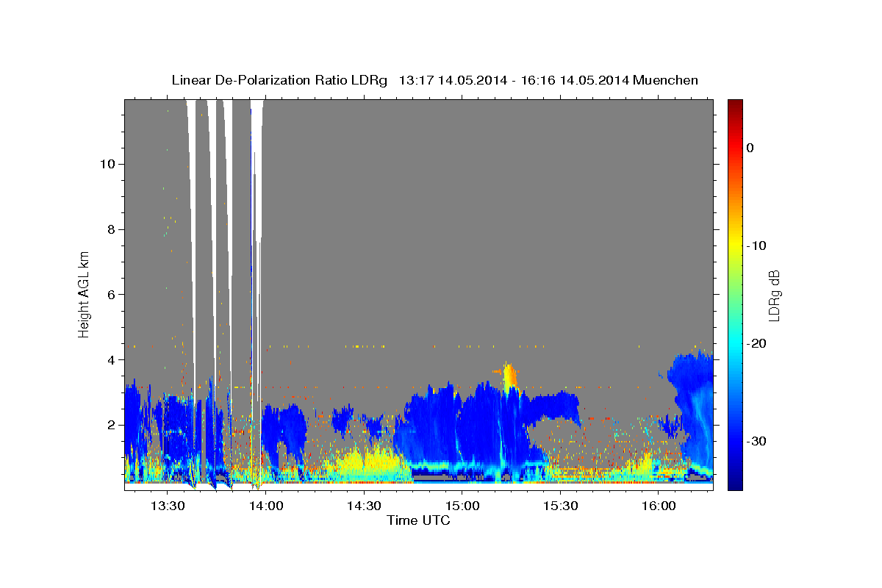The height and width of the screenshot is (588, 882).
Task: Click the chart title text 'Linear De-Polarization Ratio LDRg'
Action: (279, 80)
